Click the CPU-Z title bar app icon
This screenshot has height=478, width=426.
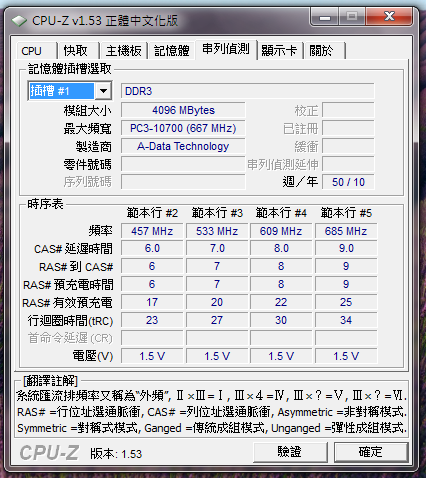click(x=19, y=21)
